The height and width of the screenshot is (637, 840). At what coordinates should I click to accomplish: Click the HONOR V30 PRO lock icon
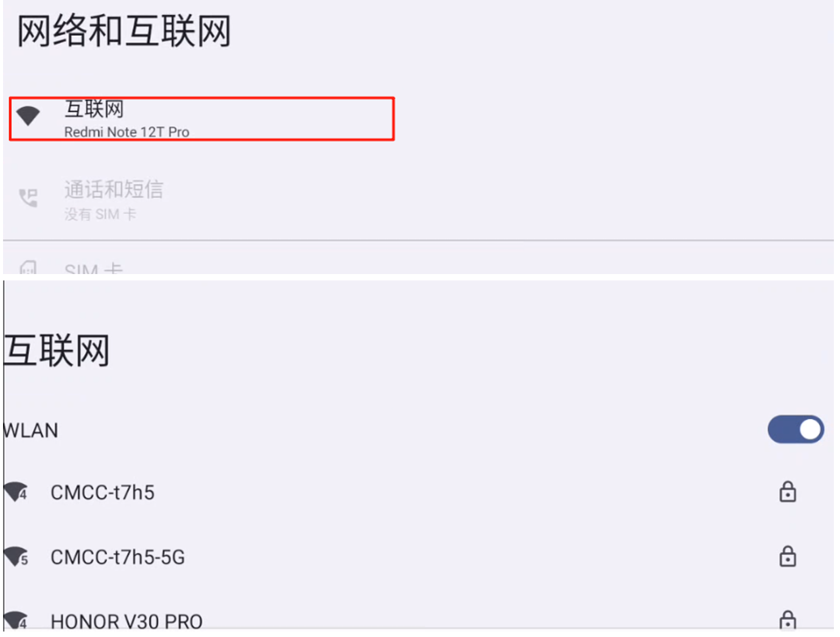788,620
